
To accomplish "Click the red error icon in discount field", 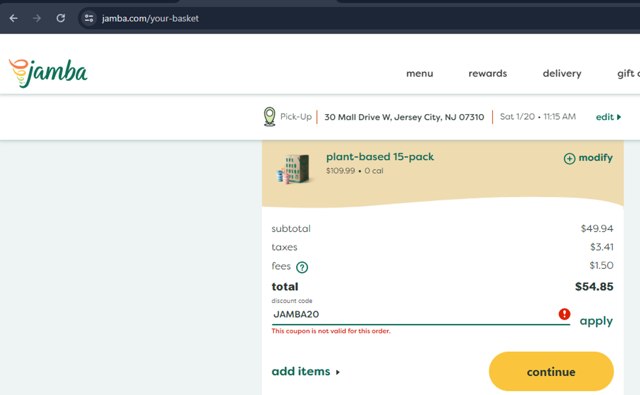I will (x=564, y=314).
